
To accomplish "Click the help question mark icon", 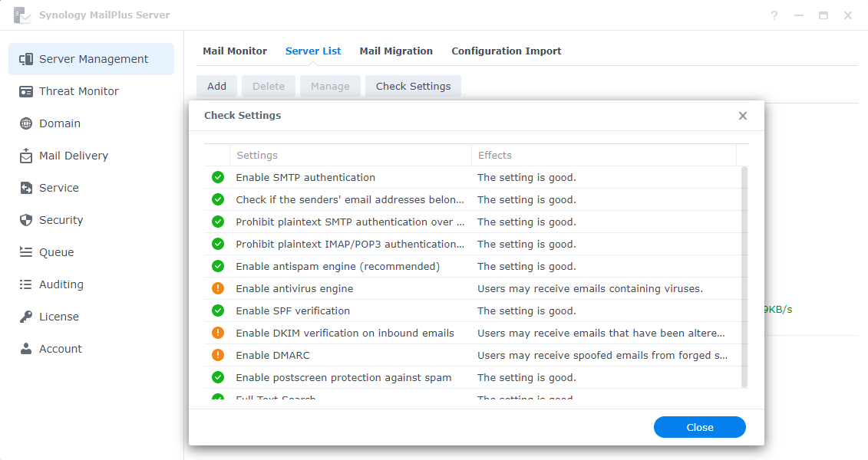I will pyautogui.click(x=774, y=15).
